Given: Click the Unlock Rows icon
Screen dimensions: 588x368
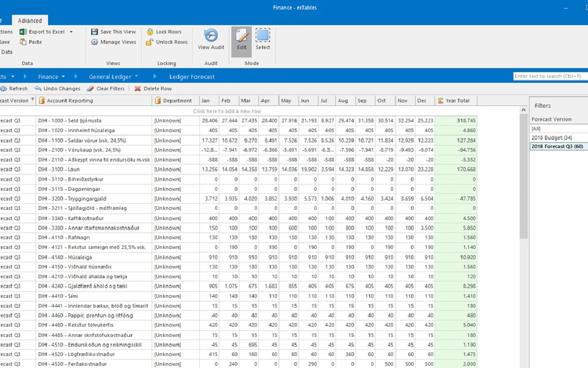Looking at the screenshot, I should pyautogui.click(x=149, y=42).
